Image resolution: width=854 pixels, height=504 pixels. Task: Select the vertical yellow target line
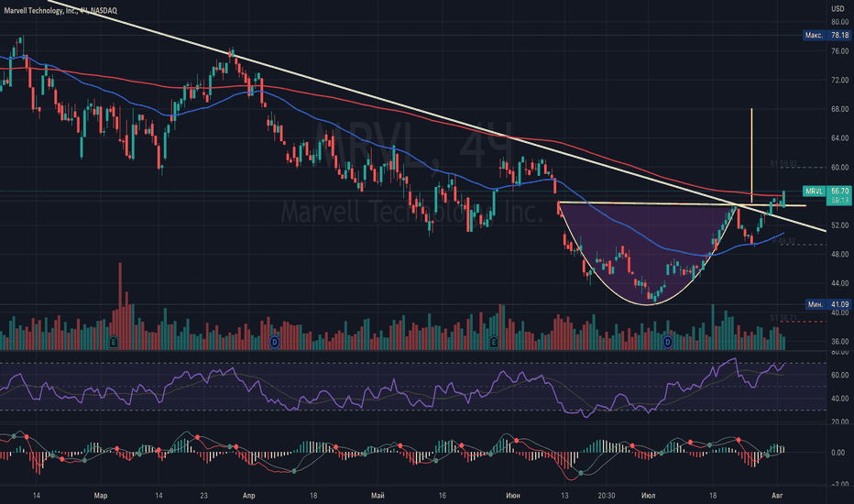(751, 155)
